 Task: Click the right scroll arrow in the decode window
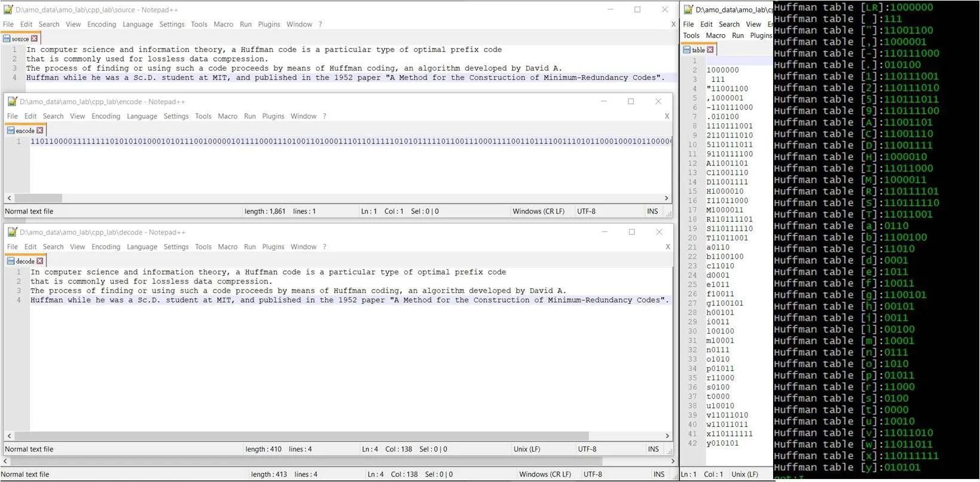667,436
